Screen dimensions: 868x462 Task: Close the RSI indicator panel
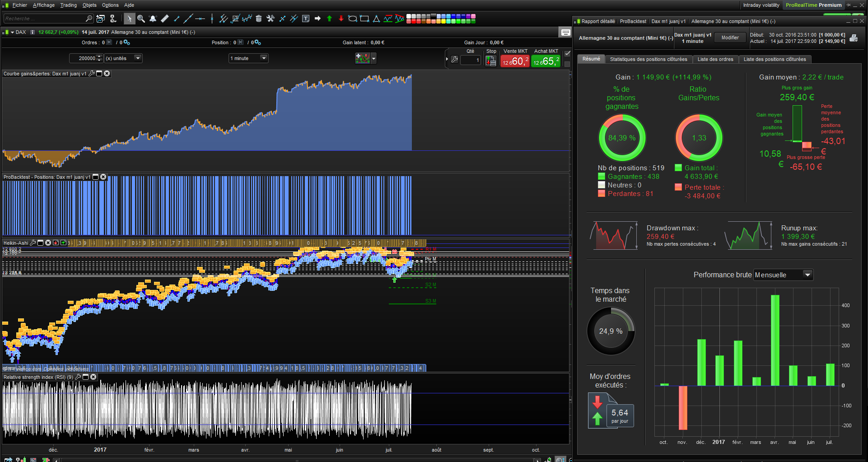tap(93, 377)
